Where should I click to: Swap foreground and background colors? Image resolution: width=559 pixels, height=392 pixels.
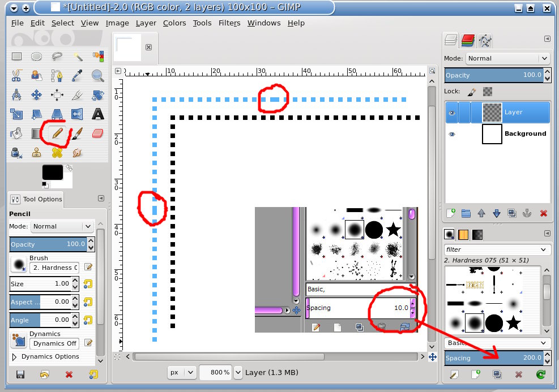(x=69, y=167)
